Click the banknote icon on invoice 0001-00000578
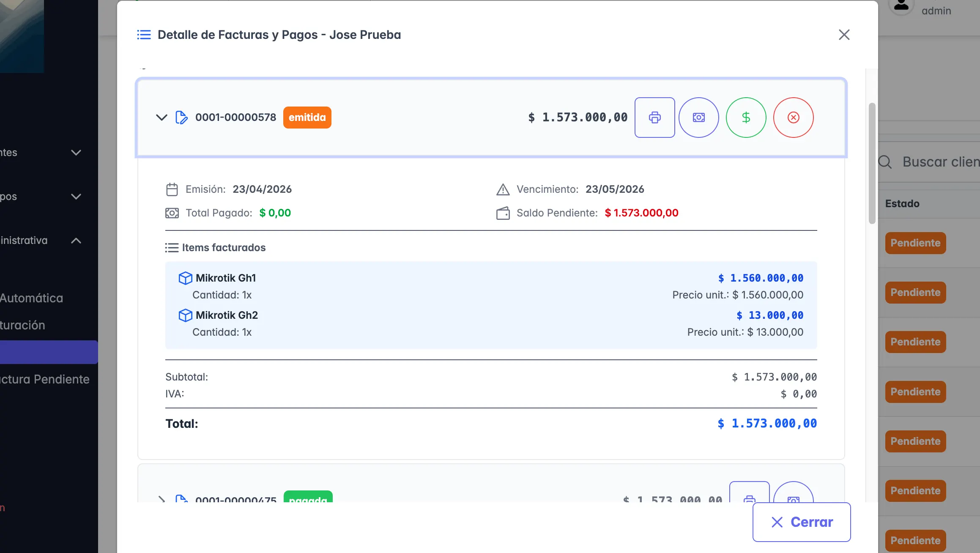980x553 pixels. pos(698,118)
